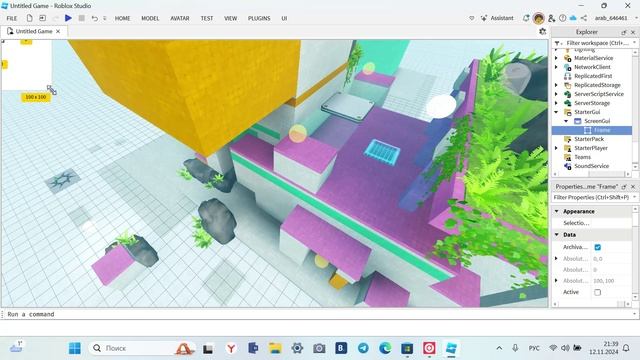Switch to the HOME ribbon tab
The image size is (640, 360).
click(122, 18)
